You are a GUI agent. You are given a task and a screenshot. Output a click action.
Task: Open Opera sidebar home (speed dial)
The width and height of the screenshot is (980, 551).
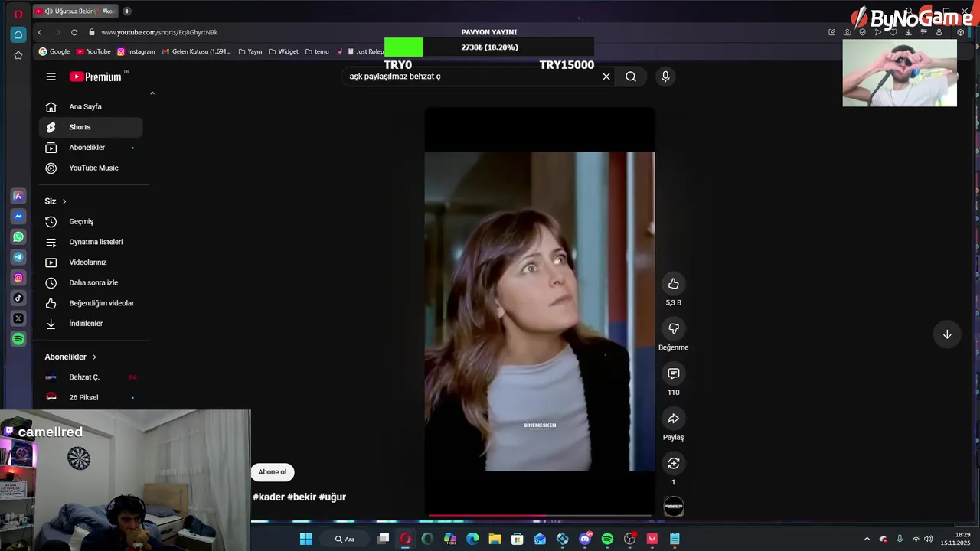[18, 34]
